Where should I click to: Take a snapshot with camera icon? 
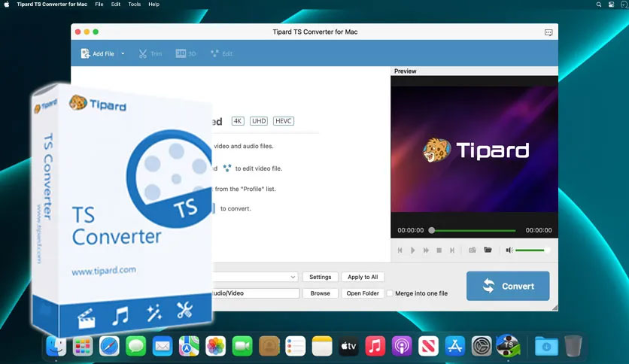(473, 250)
